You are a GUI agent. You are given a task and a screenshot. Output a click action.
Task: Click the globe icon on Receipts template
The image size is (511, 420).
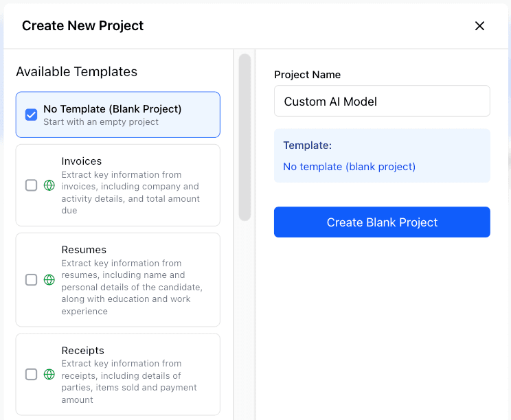[49, 375]
